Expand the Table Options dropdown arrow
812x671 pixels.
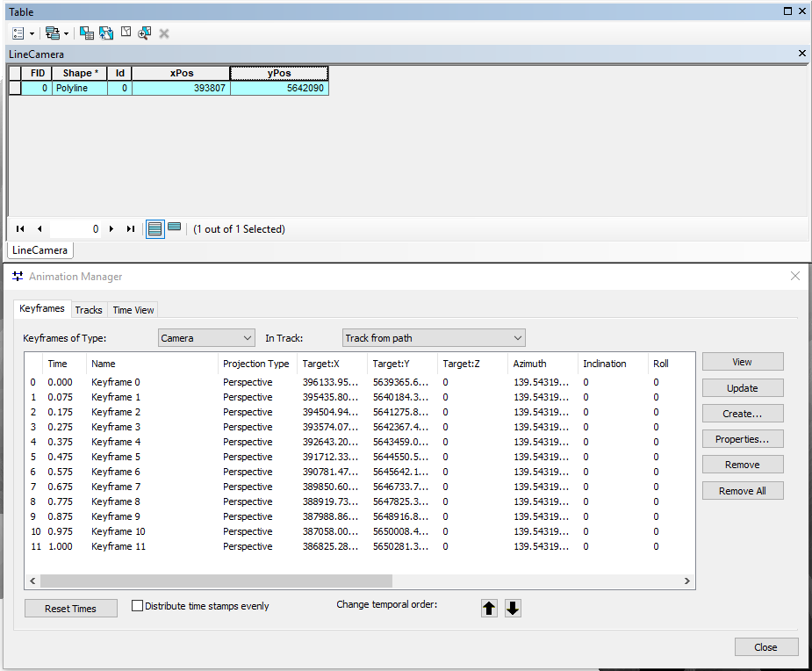click(32, 34)
